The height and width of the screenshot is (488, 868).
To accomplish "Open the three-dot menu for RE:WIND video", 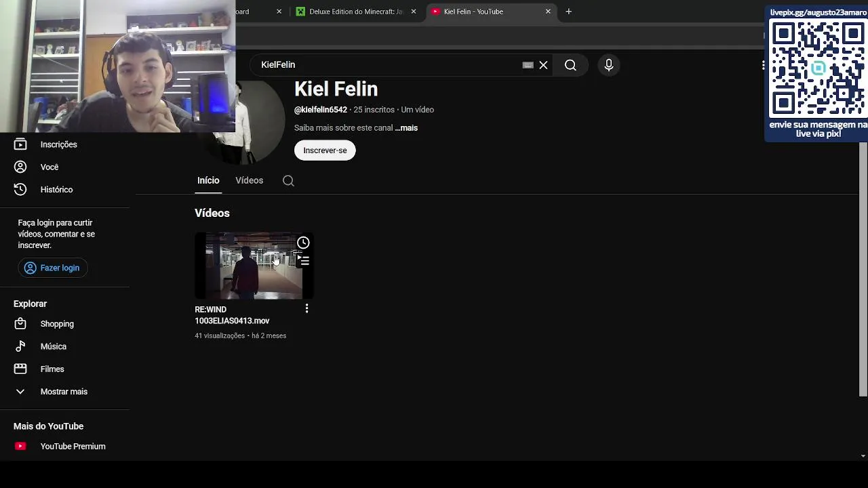I will [307, 308].
